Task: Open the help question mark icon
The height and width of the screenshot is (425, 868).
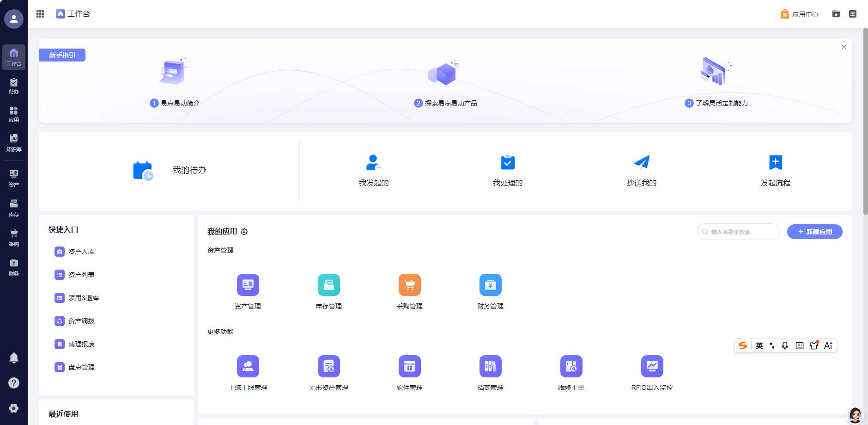Action: (14, 383)
